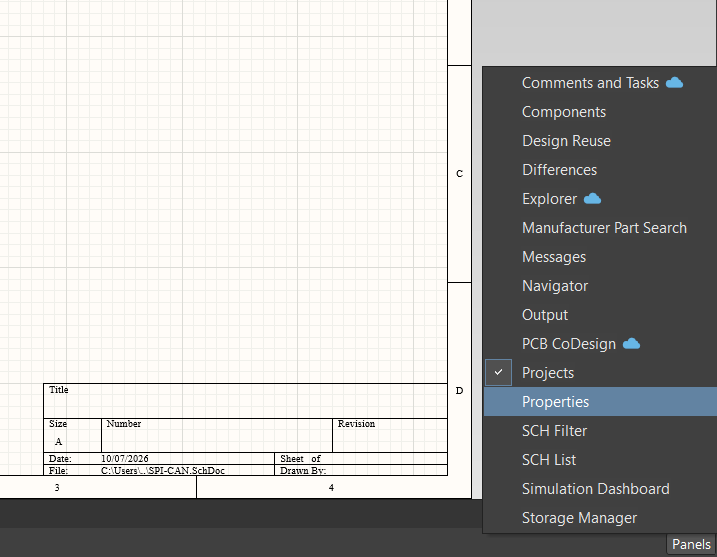717x557 pixels.
Task: Show the Messages panel
Action: tap(600, 257)
